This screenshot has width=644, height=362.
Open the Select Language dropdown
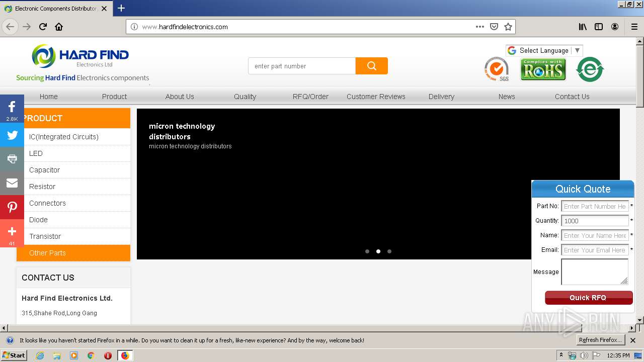tap(544, 50)
